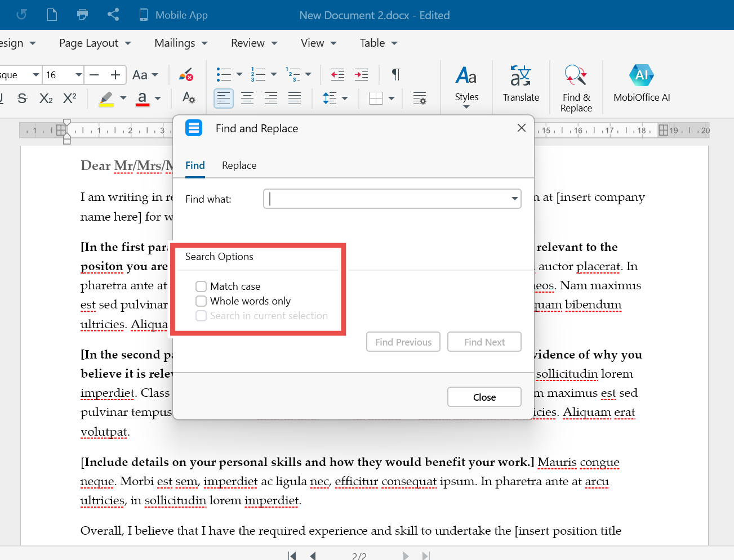Click the Find Next button

tap(484, 342)
